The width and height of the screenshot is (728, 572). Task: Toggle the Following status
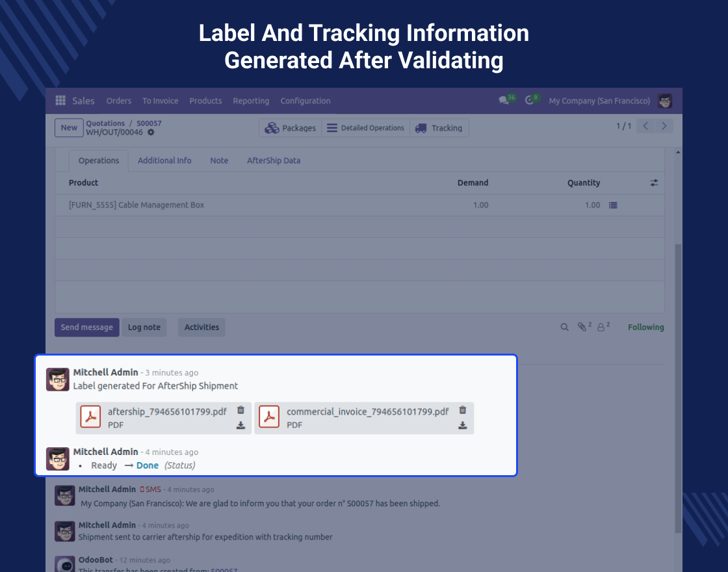pyautogui.click(x=646, y=328)
